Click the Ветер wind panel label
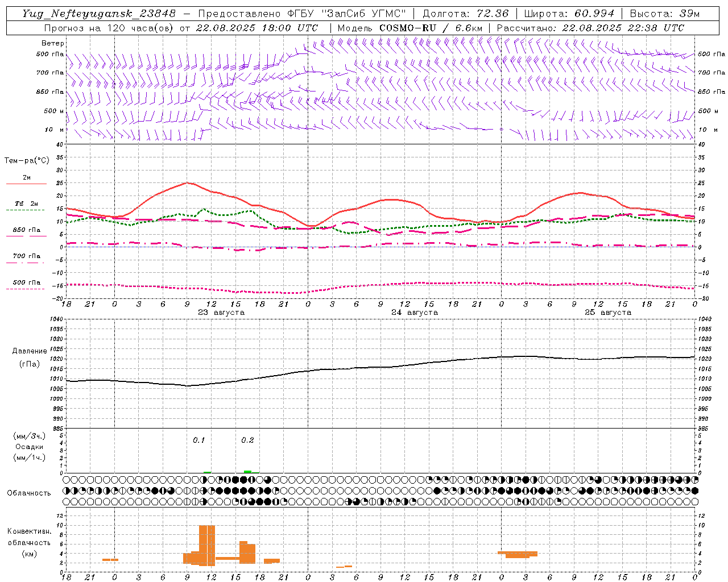 click(53, 43)
